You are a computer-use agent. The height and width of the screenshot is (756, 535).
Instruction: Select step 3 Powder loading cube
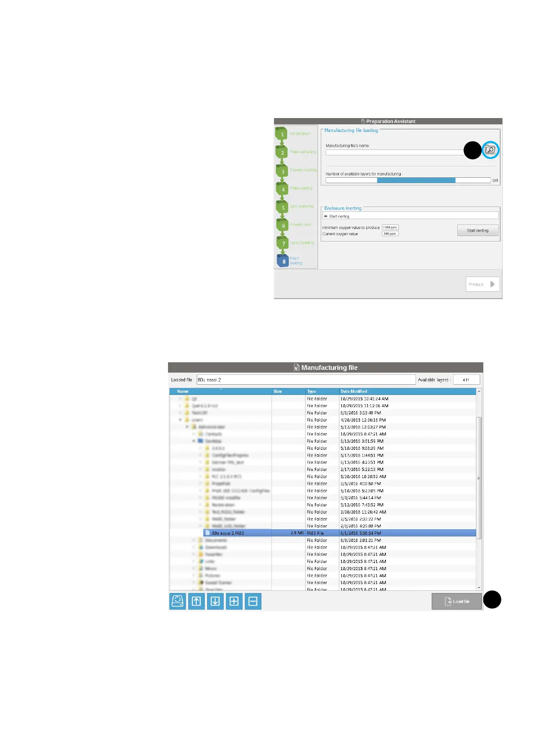pos(282,170)
